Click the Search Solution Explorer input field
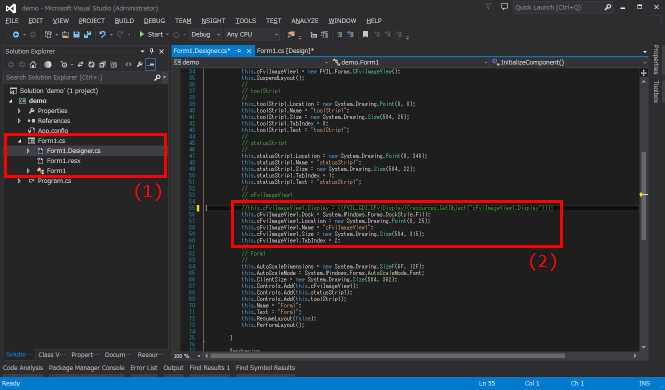The image size is (665, 390). point(78,78)
